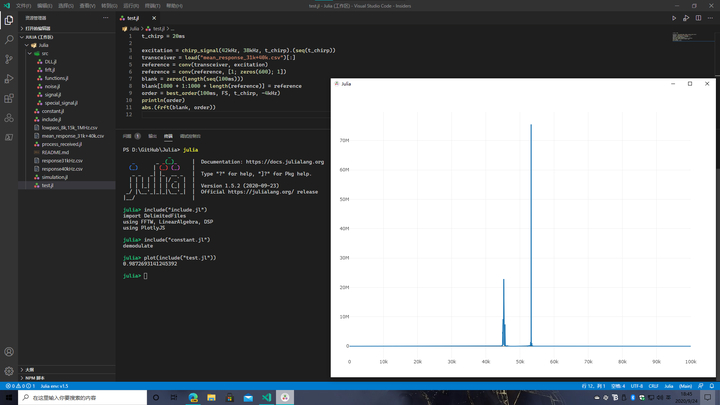720x405 pixels.
Task: Open the Run and Debug view
Action: point(9,79)
